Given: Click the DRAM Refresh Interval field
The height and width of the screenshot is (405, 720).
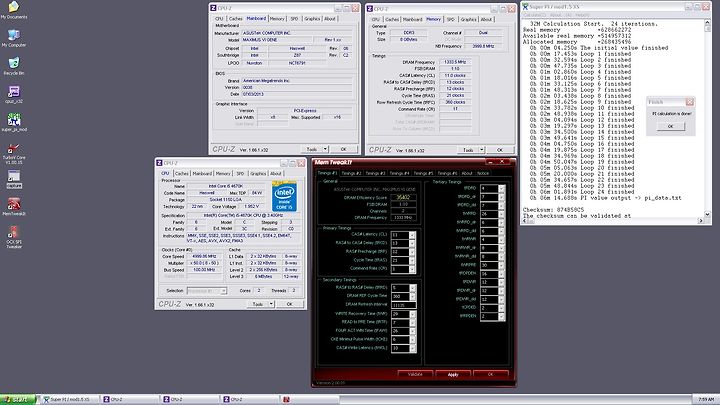Looking at the screenshot, I should tap(404, 305).
